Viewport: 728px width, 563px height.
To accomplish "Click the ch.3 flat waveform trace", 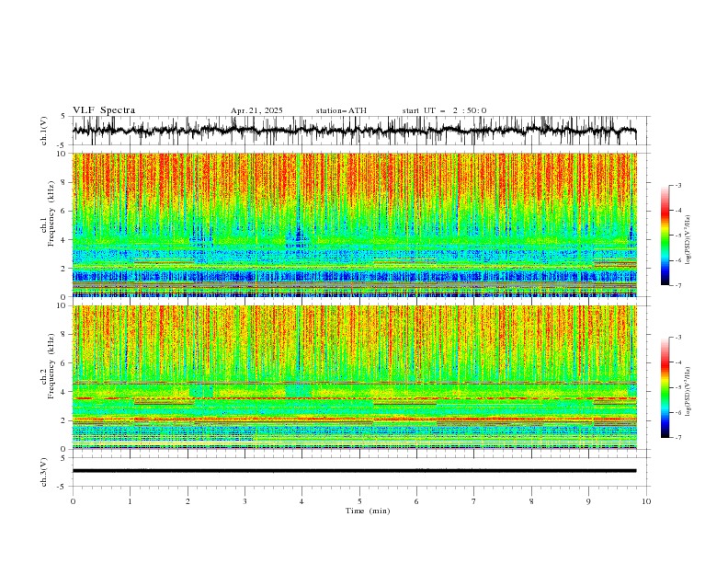I will click(x=354, y=471).
